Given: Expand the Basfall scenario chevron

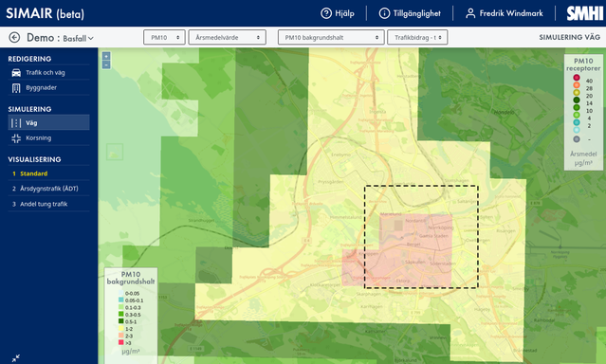Looking at the screenshot, I should click(91, 38).
